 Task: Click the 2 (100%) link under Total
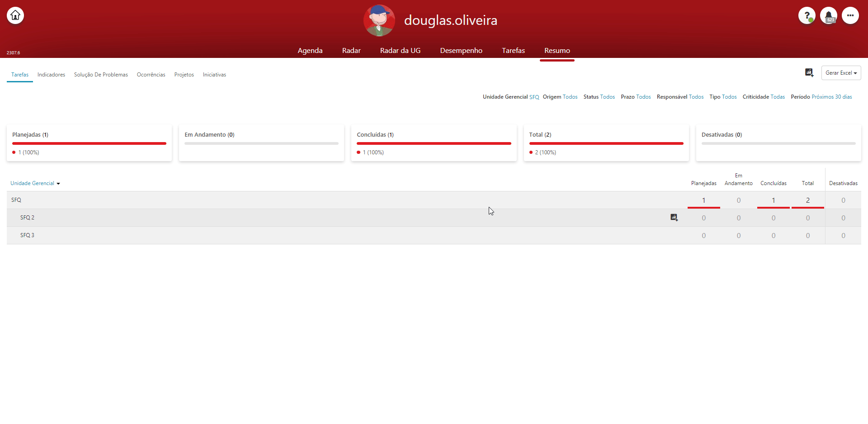click(546, 152)
